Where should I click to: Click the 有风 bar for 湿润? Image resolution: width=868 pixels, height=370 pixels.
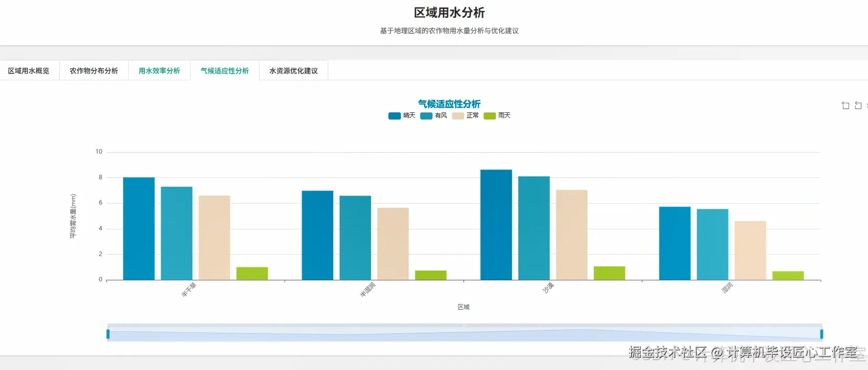tap(713, 245)
